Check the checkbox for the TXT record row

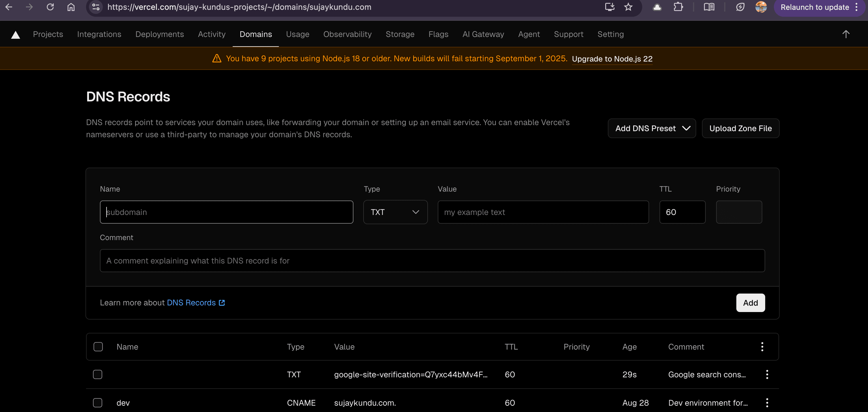98,374
